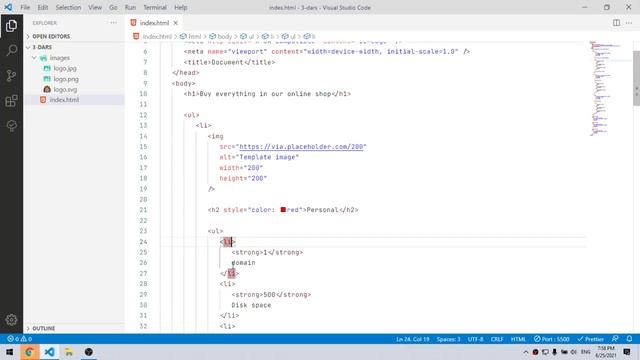Click the Ln 24, Col 19 cursor position
This screenshot has height=360, width=640.
(412, 339)
